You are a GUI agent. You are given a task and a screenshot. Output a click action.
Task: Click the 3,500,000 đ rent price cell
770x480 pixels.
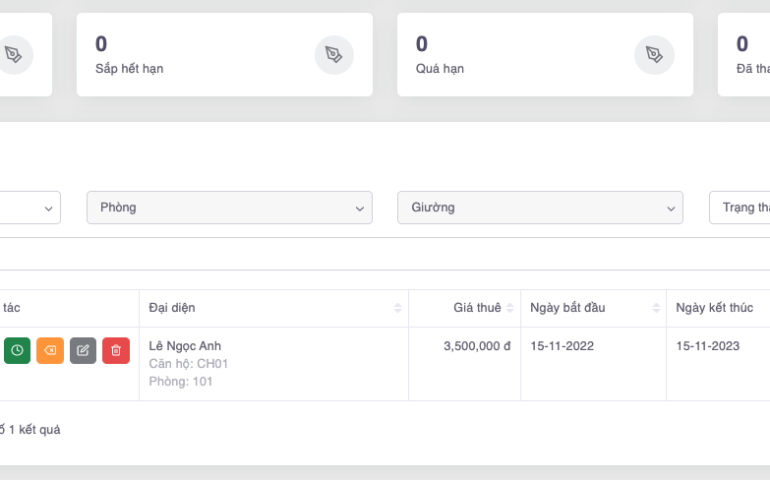(x=477, y=346)
